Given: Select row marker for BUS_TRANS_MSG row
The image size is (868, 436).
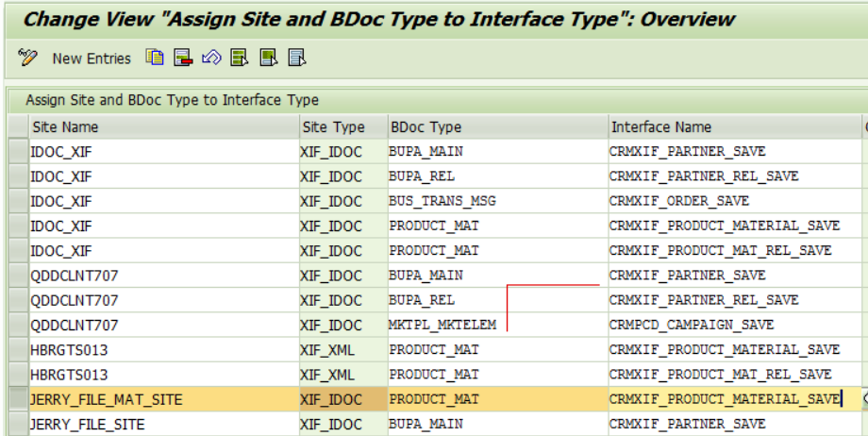Looking at the screenshot, I should (18, 201).
